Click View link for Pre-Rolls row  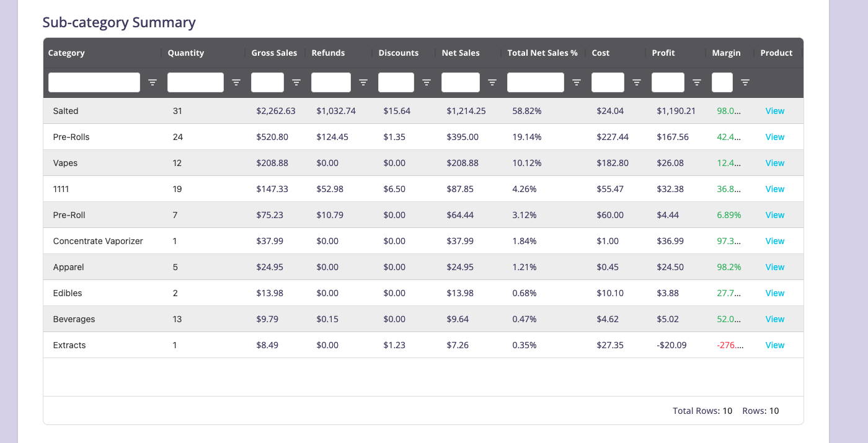click(x=774, y=138)
